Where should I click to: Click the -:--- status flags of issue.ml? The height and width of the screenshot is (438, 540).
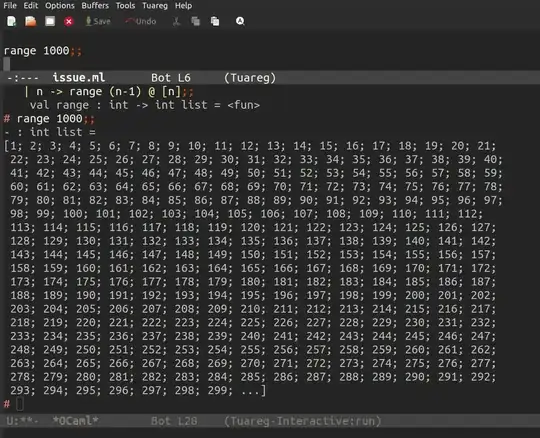pos(23,78)
